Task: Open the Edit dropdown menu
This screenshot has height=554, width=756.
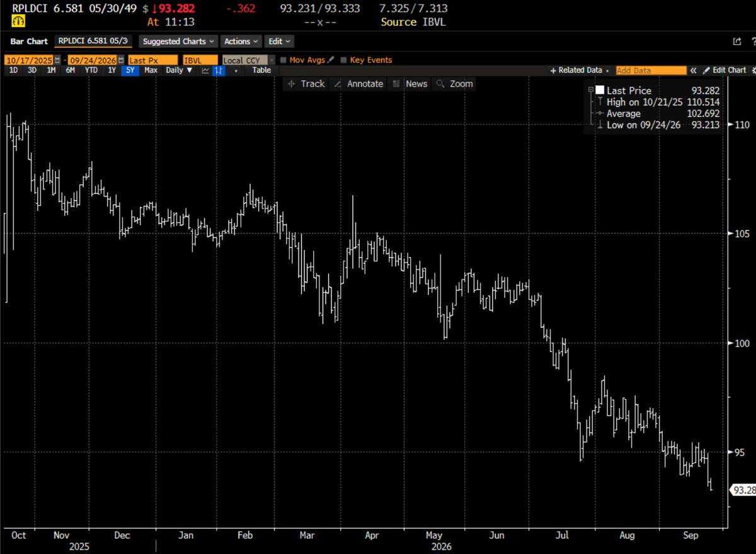Action: 279,42
